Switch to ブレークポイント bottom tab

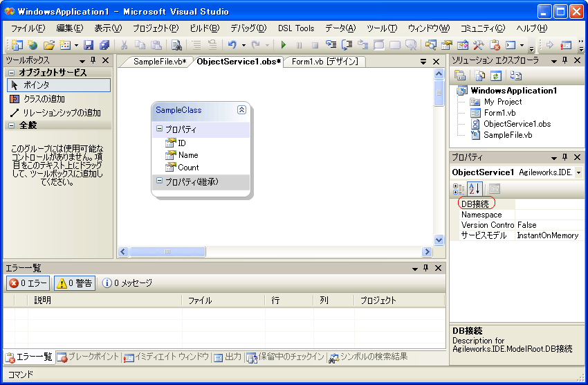pyautogui.click(x=89, y=357)
